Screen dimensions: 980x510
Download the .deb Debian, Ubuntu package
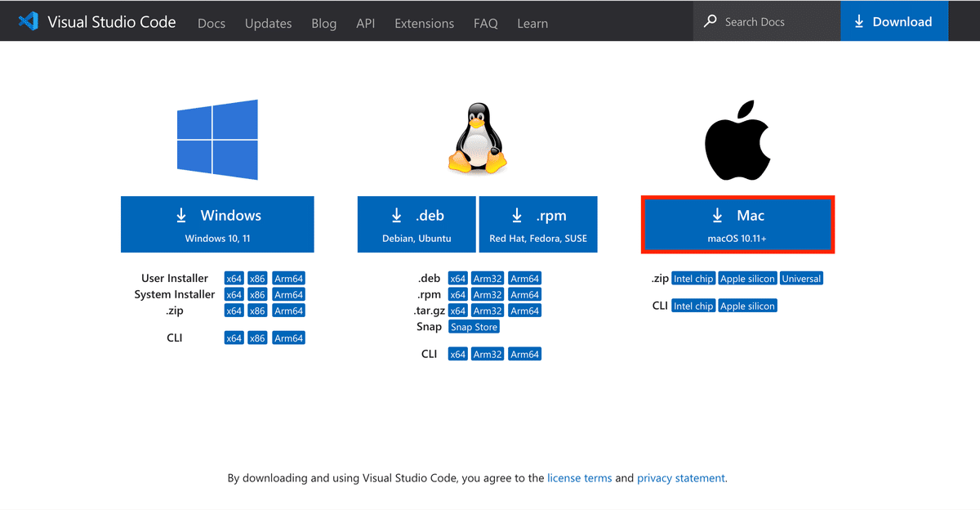click(x=416, y=224)
